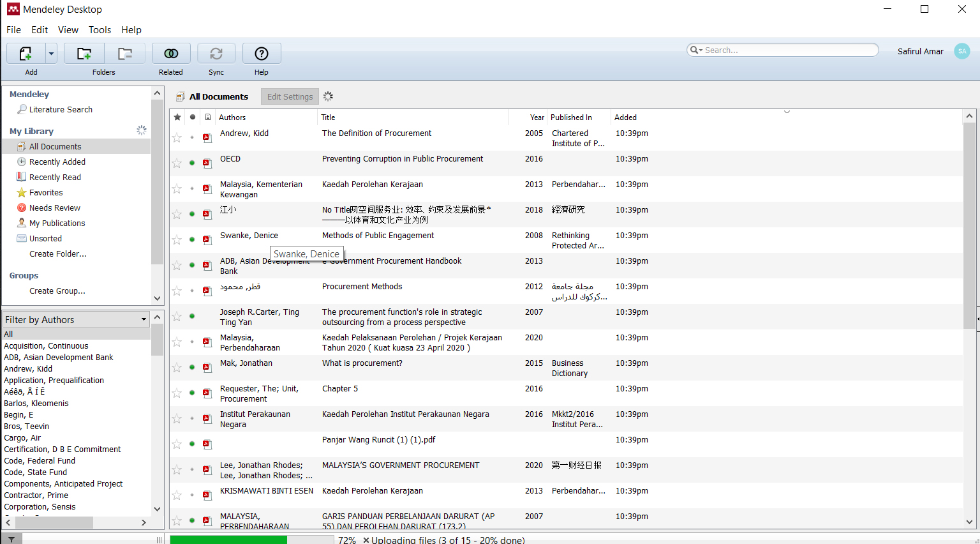Open PDF icon for Panjar Wang Runcit

207,444
